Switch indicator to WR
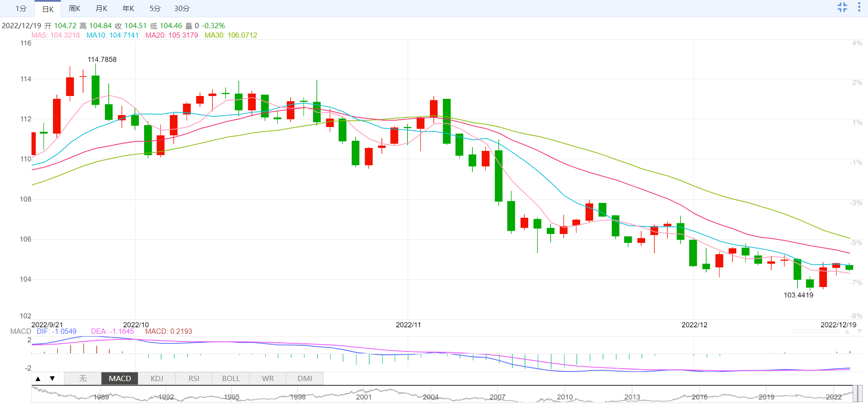The width and height of the screenshot is (868, 414). pyautogui.click(x=268, y=379)
